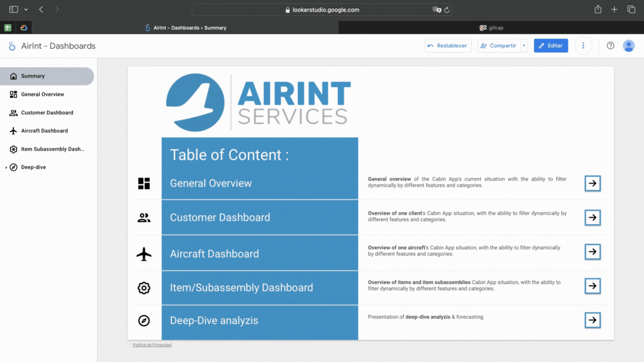644x362 pixels.
Task: Open the Compartir dropdown arrow
Action: pos(524,46)
